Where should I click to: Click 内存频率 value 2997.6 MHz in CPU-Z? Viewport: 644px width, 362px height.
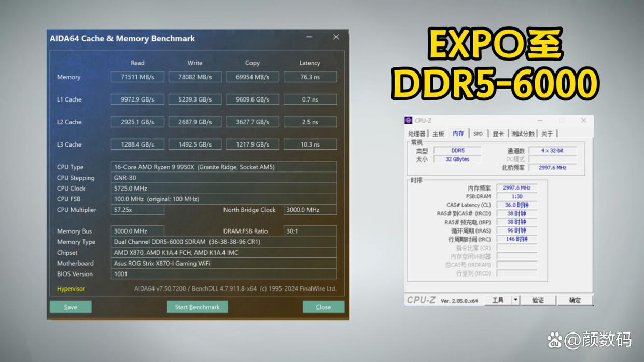coord(517,188)
